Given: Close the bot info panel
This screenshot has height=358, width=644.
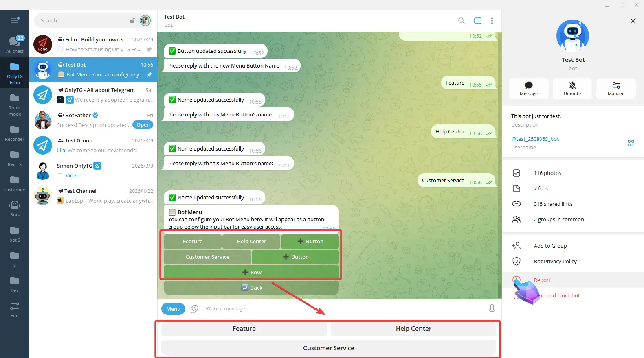Looking at the screenshot, I should click(633, 21).
